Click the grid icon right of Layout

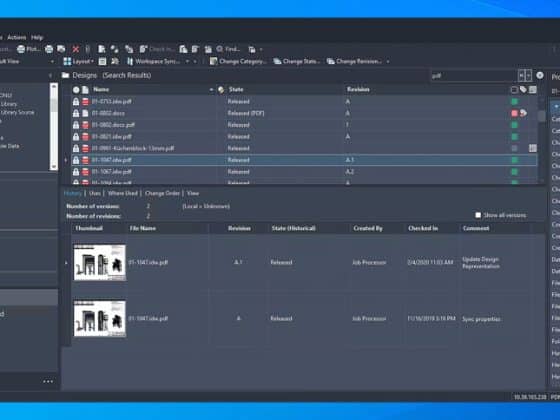(x=102, y=61)
